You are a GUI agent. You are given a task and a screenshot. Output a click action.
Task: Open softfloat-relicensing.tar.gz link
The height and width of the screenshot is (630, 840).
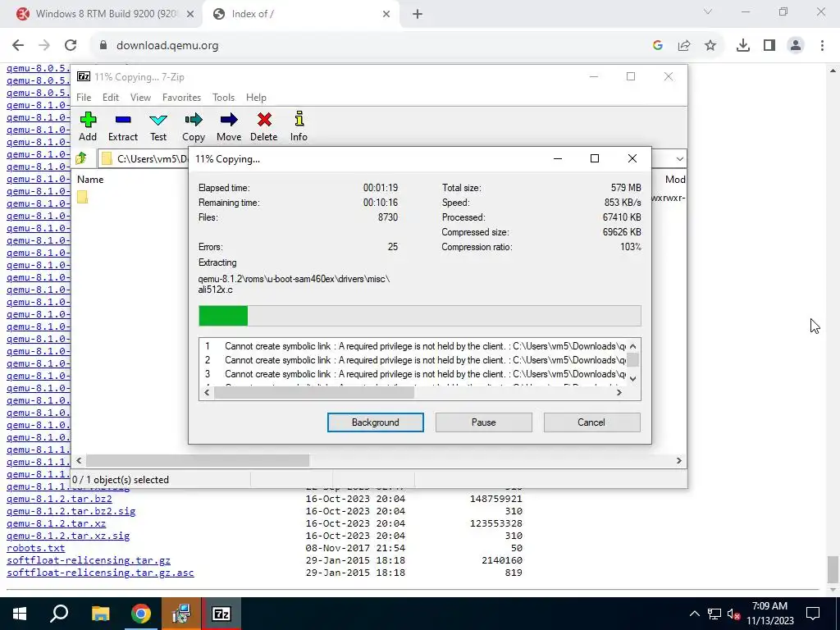(89, 560)
